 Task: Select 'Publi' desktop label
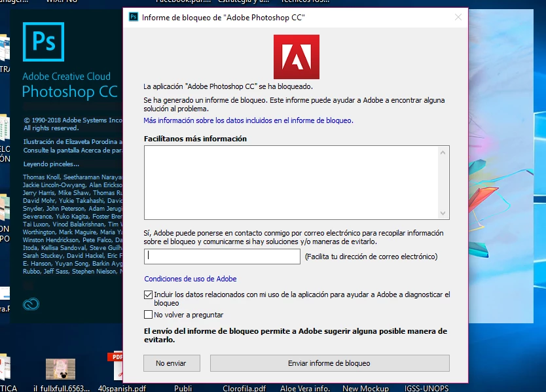(183, 388)
